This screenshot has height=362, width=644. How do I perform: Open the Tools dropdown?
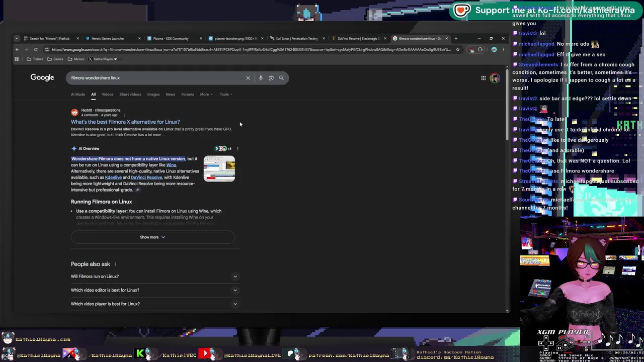tap(226, 95)
